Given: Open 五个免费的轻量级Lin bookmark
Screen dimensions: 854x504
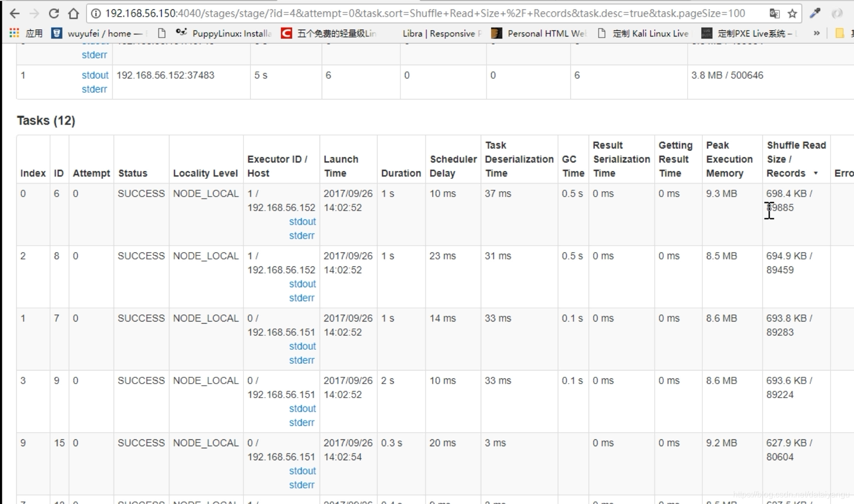Looking at the screenshot, I should [329, 33].
